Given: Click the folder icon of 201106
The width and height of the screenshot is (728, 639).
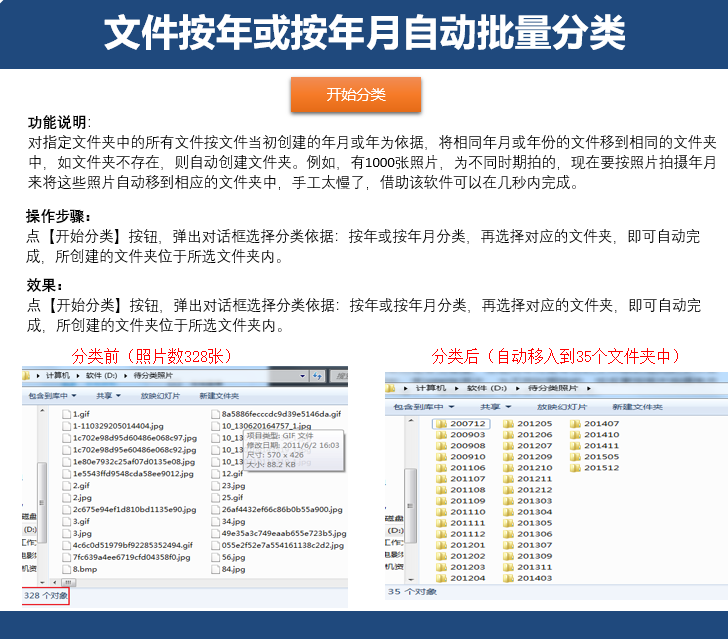Looking at the screenshot, I should point(441,468).
